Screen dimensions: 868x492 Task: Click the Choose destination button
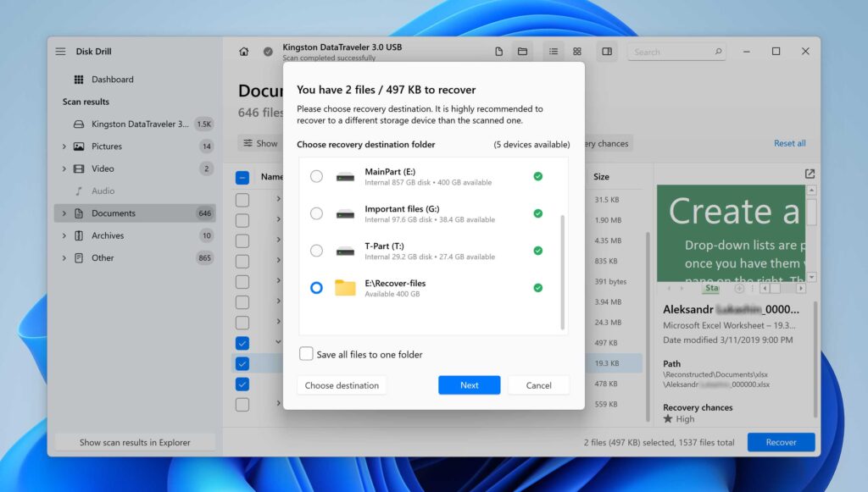pos(342,384)
